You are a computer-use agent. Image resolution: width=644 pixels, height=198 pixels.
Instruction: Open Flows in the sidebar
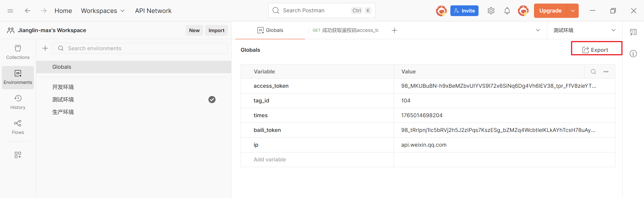click(x=18, y=127)
